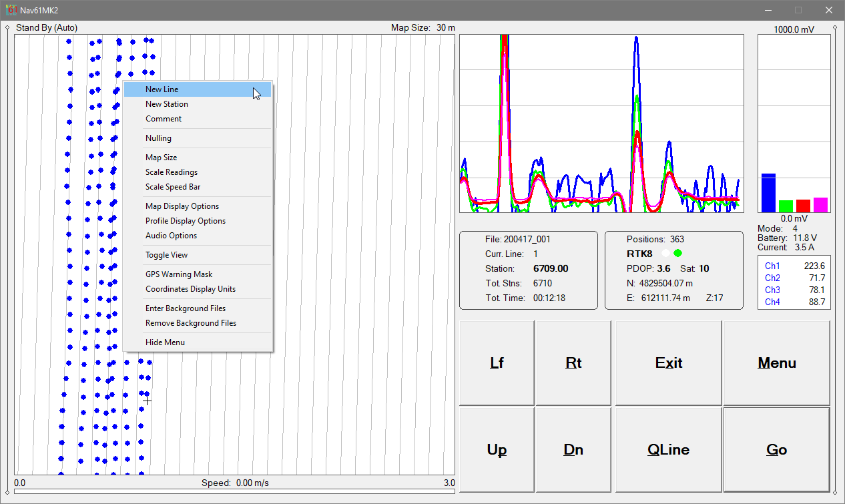Image resolution: width=845 pixels, height=504 pixels.
Task: Click the QLine button
Action: tap(669, 450)
